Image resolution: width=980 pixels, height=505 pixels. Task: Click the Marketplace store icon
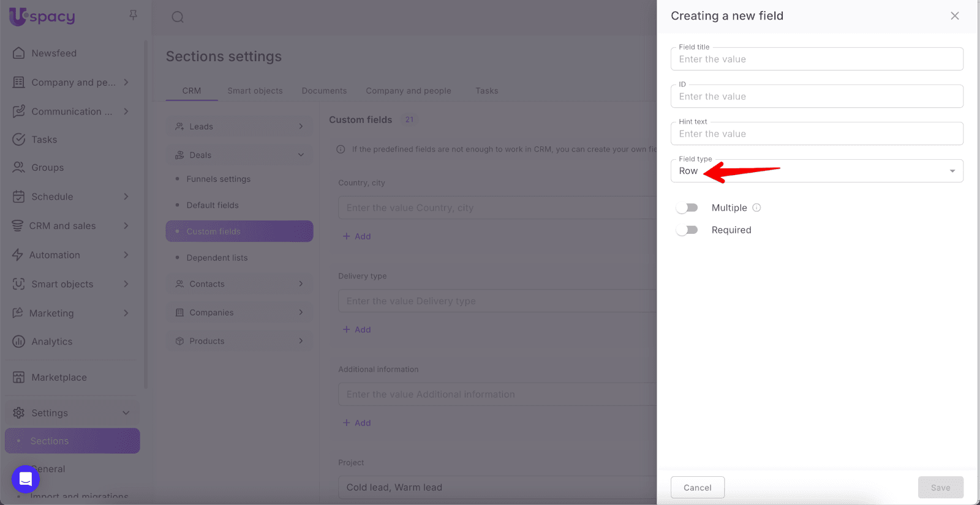[19, 378]
